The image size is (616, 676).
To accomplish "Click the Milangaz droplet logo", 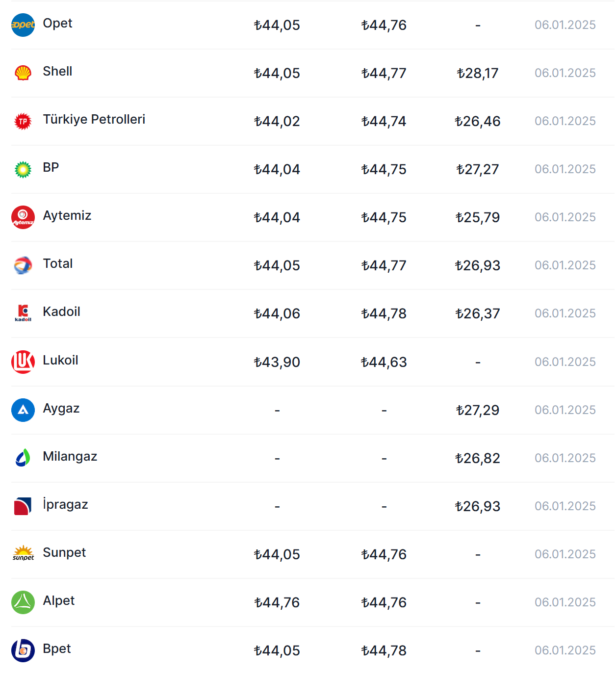I will (x=23, y=458).
